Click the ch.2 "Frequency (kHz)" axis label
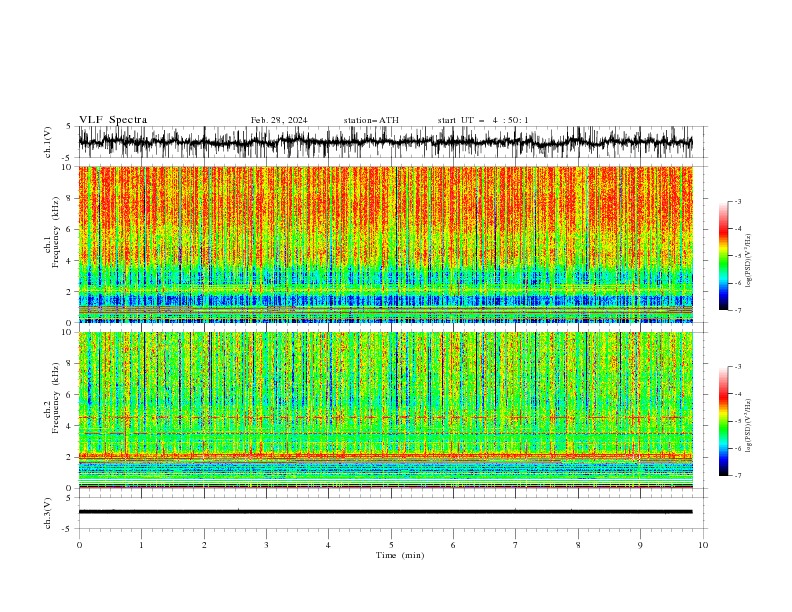The height and width of the screenshot is (612, 792). tap(56, 398)
